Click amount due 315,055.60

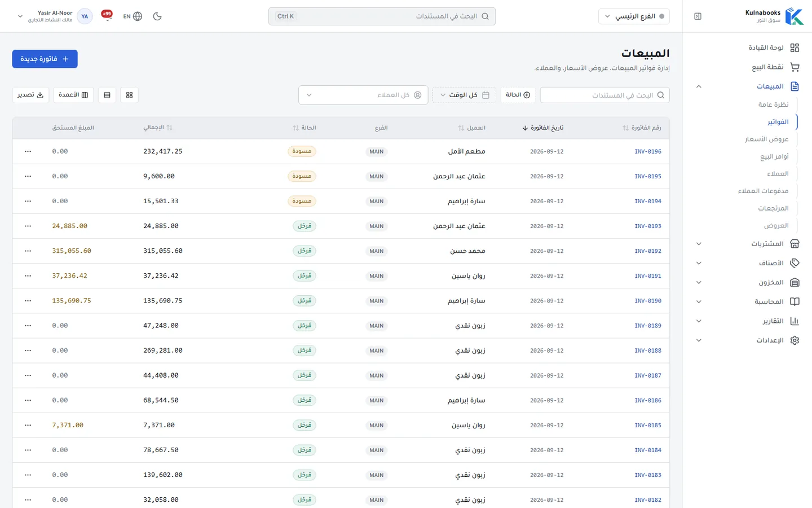72,251
